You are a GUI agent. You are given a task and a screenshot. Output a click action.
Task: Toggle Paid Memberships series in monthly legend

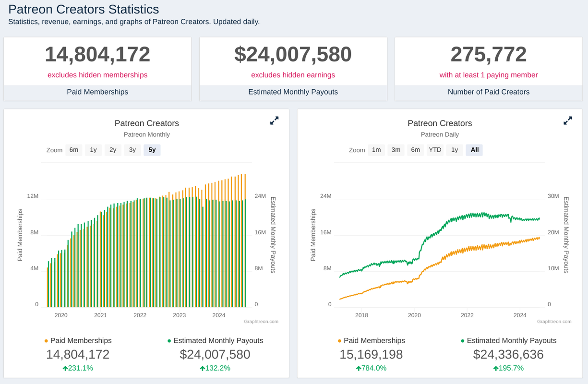pos(78,340)
